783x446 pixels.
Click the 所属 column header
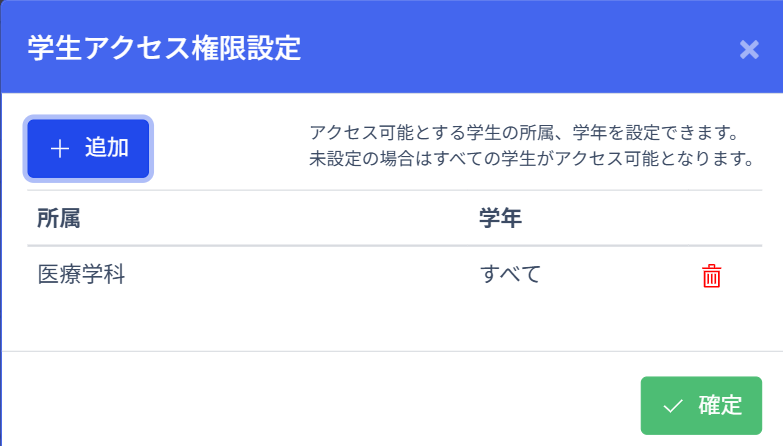[x=58, y=218]
